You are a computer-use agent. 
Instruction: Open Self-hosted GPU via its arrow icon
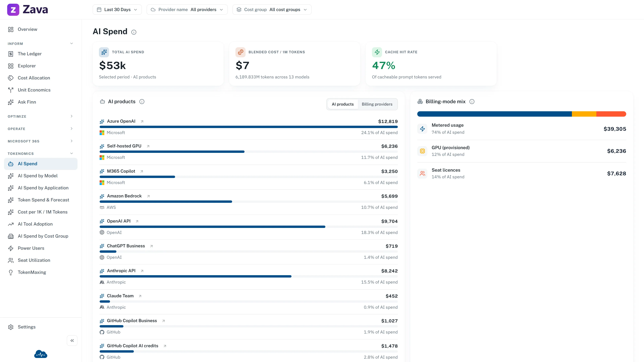(148, 146)
